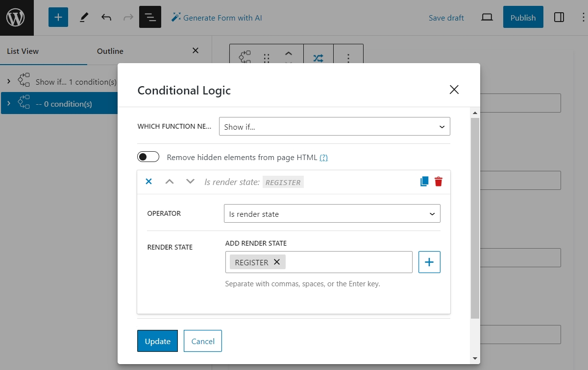Delete the condition using the trash icon
This screenshot has width=588, height=370.
pyautogui.click(x=439, y=181)
